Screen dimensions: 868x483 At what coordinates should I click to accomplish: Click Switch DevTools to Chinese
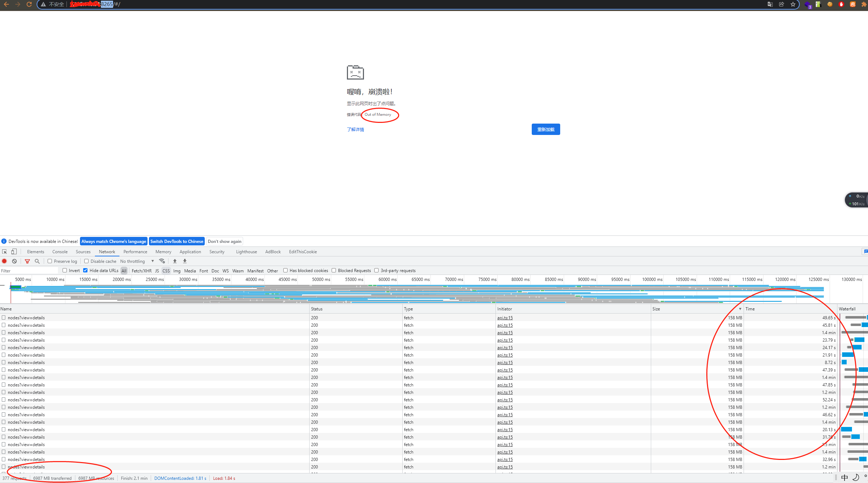tap(177, 241)
